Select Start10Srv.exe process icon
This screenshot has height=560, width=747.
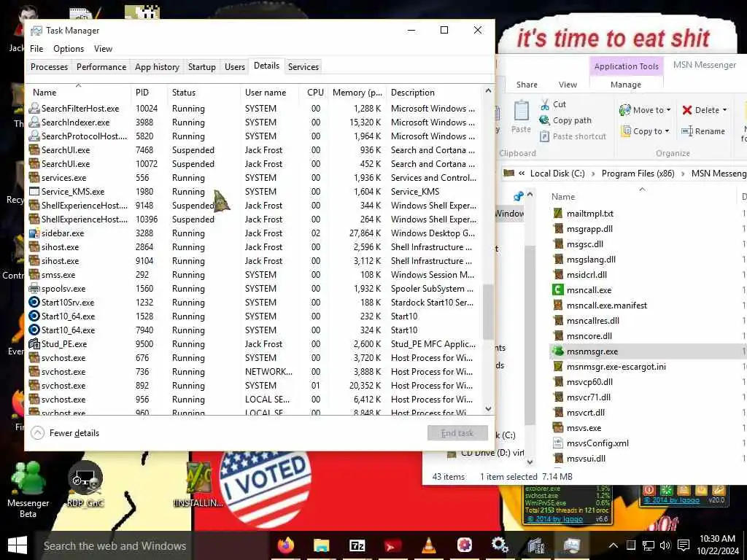pyautogui.click(x=34, y=303)
